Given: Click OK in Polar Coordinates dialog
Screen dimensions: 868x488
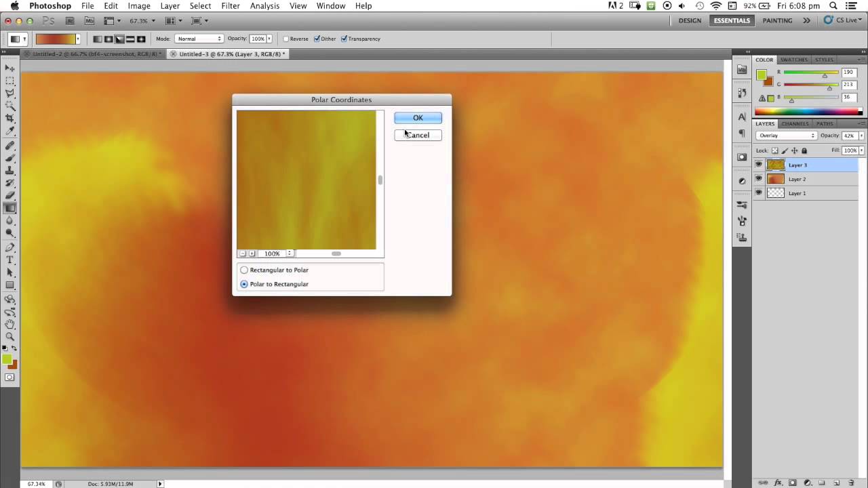Looking at the screenshot, I should (418, 118).
